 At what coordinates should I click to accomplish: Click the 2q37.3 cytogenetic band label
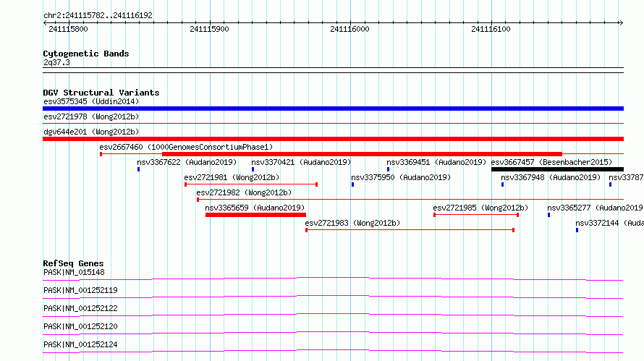click(x=56, y=63)
